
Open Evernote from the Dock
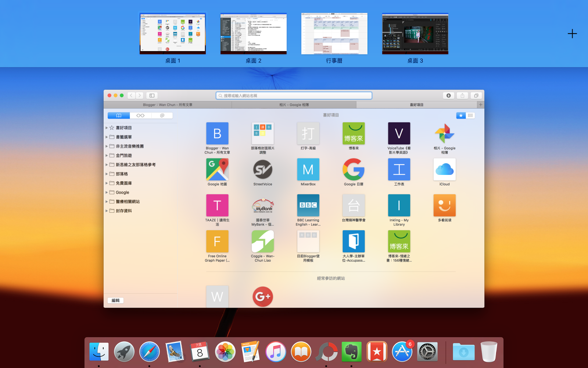click(352, 351)
